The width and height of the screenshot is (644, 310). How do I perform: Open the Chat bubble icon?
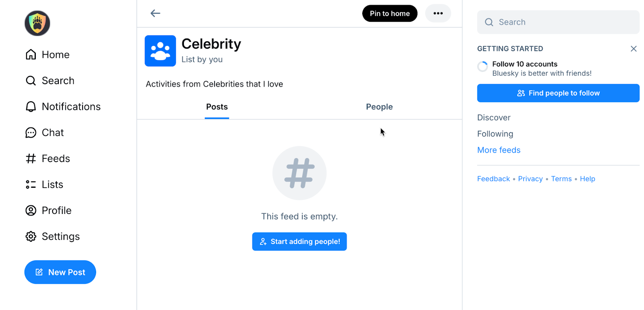pos(31,133)
